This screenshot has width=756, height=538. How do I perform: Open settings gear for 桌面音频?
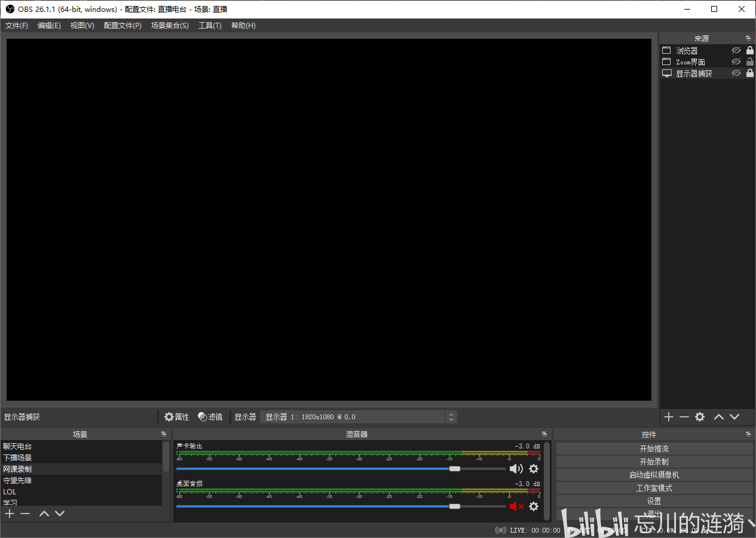click(x=534, y=506)
